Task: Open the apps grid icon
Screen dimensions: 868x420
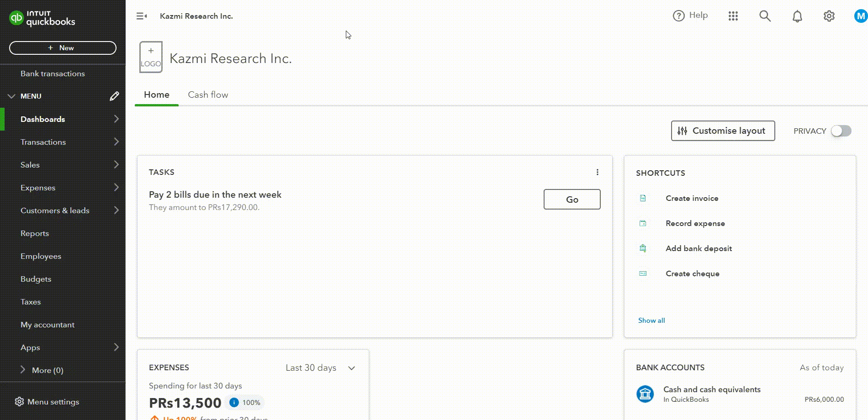Action: 733,16
